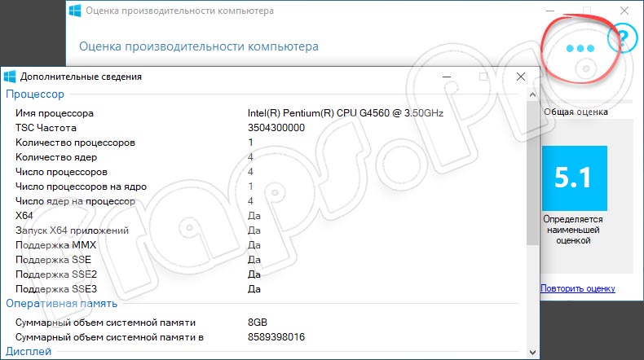Viewport: 644px width, 360px height.
Task: Open the three-dots menu in the main window
Action: [x=580, y=48]
